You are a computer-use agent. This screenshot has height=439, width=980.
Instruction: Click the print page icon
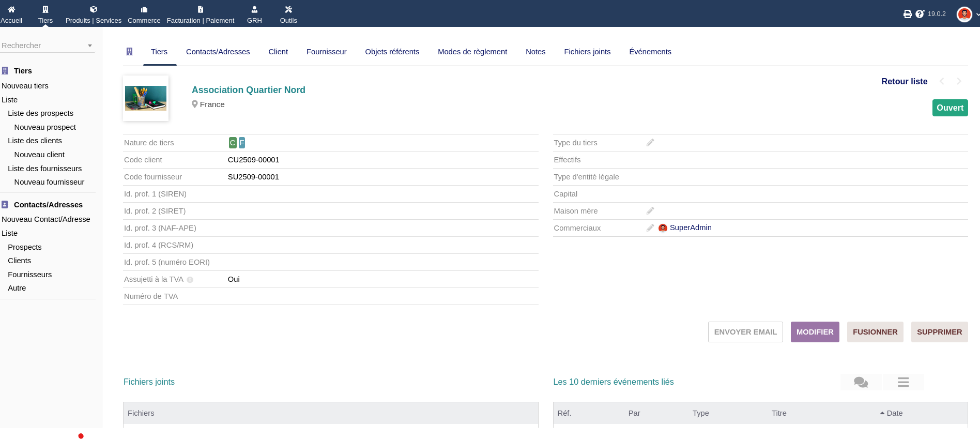pyautogui.click(x=907, y=14)
